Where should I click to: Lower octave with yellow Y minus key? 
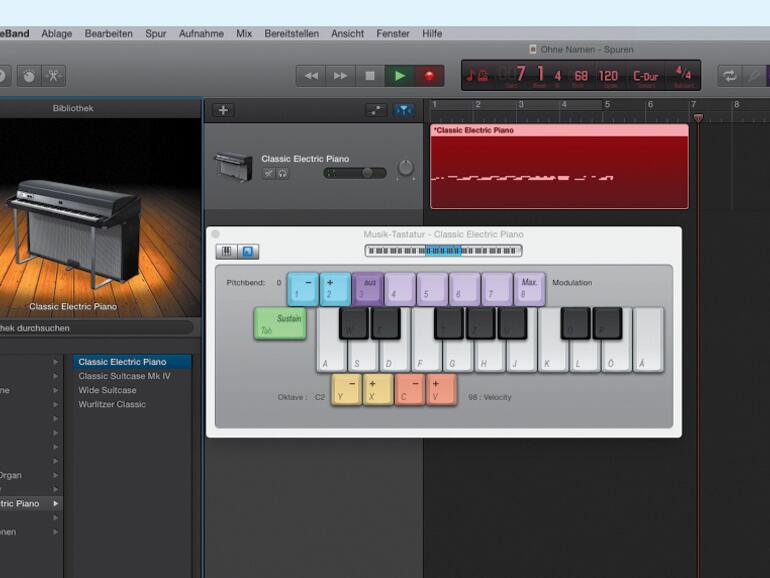(x=347, y=389)
